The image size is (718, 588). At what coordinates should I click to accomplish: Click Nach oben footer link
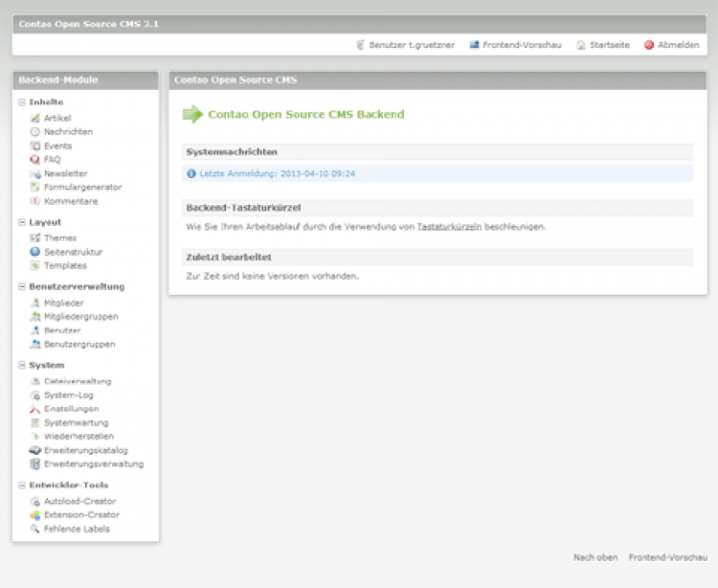[595, 557]
